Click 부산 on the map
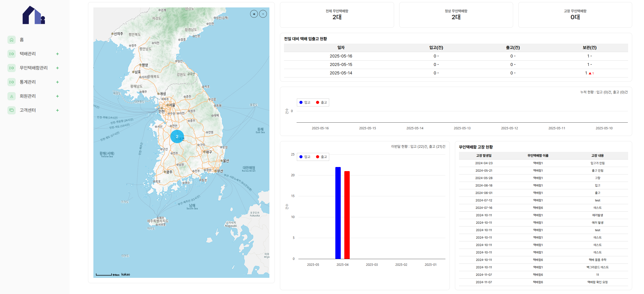Viewport: 644px width, 294px height. coord(219,171)
